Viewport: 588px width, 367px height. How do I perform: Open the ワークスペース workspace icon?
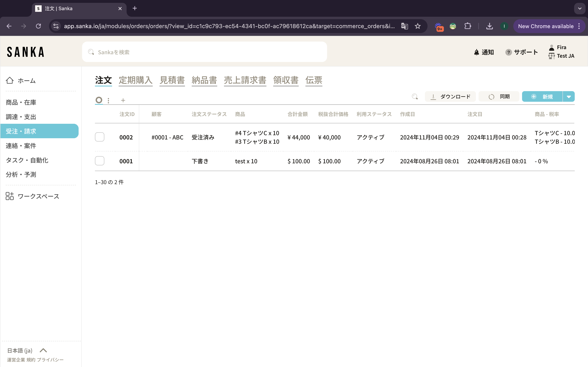(10, 196)
